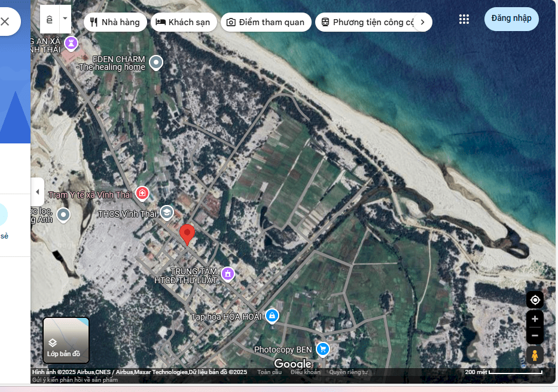Screen dimensions: 558x392
Task: Zoom in with the plus button
Action: click(535, 319)
